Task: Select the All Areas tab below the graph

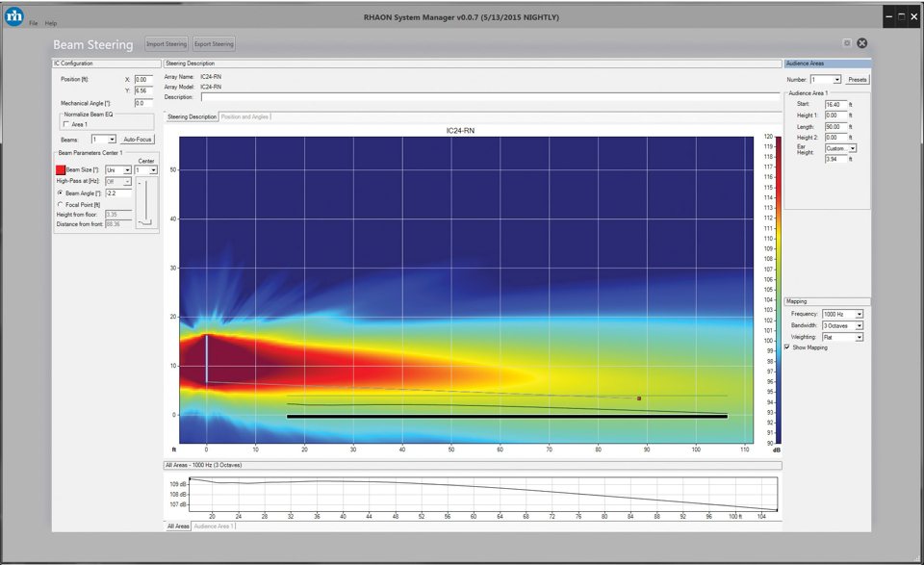Action: 178,526
